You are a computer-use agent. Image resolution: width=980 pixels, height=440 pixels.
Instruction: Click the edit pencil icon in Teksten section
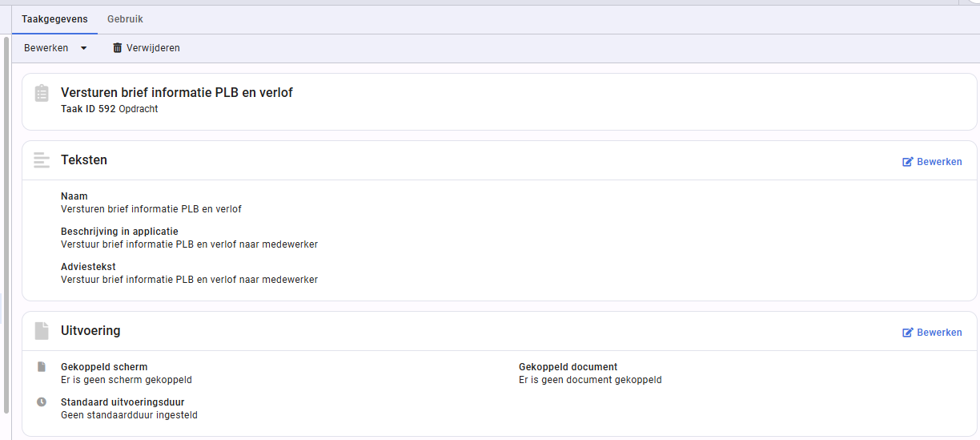coord(908,162)
